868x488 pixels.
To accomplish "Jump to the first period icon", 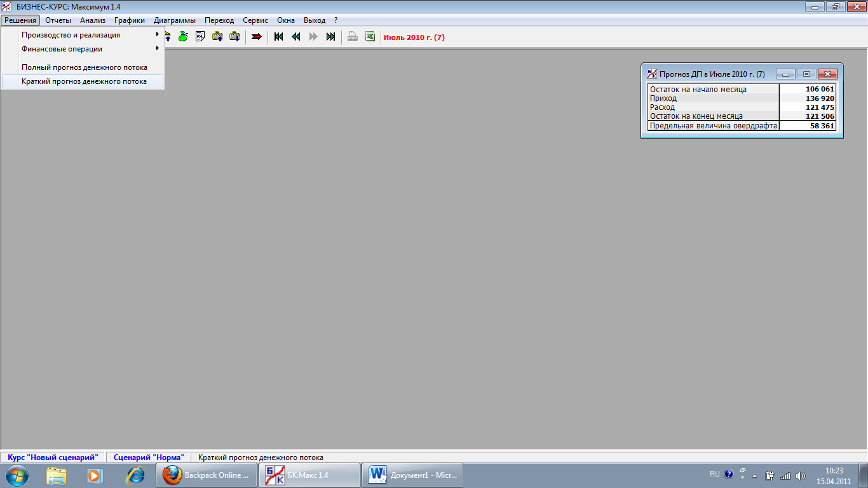I will [x=278, y=37].
